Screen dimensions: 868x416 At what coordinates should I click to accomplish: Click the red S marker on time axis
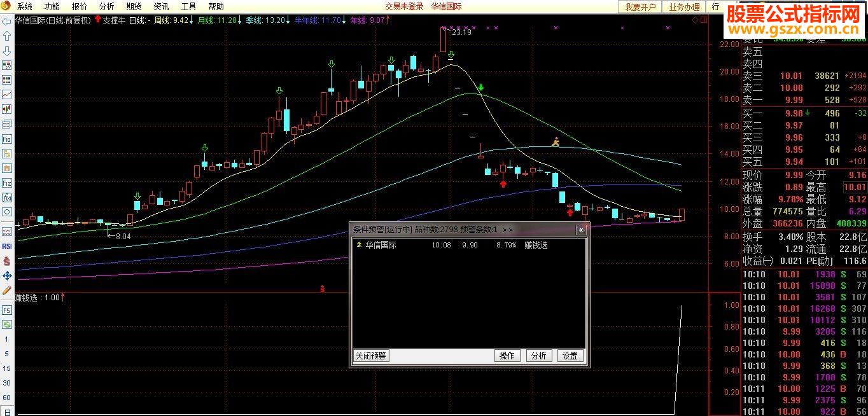(x=323, y=289)
